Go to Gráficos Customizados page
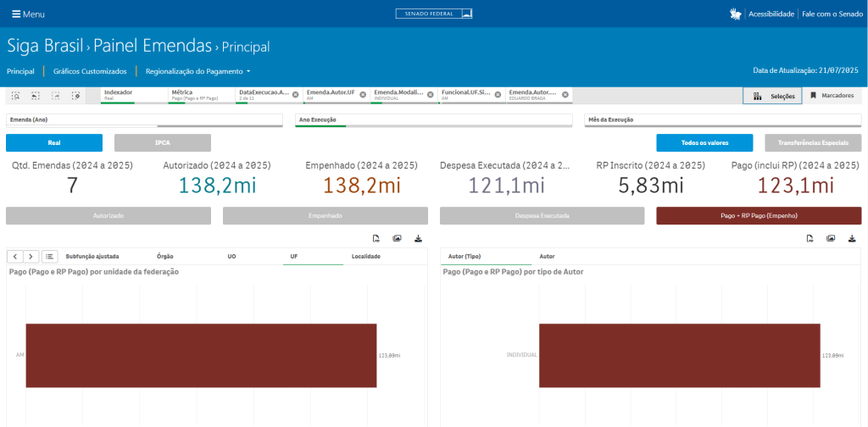Image resolution: width=868 pixels, height=427 pixels. [89, 71]
